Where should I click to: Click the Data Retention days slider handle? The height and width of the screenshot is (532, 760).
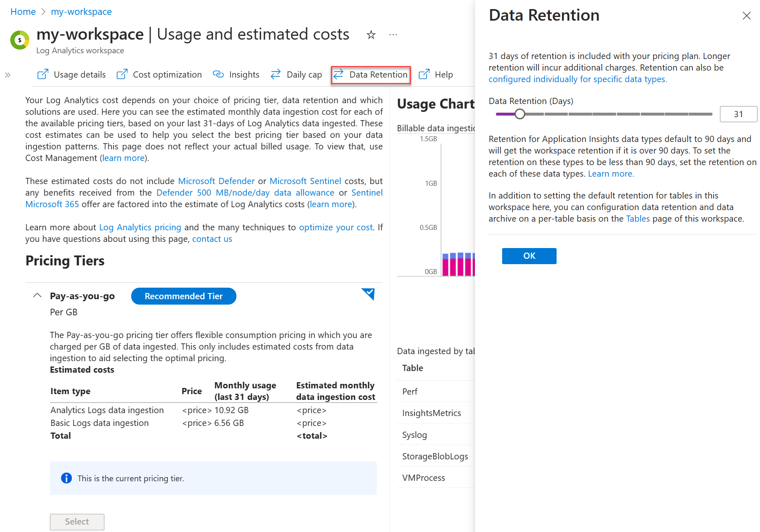pos(520,114)
